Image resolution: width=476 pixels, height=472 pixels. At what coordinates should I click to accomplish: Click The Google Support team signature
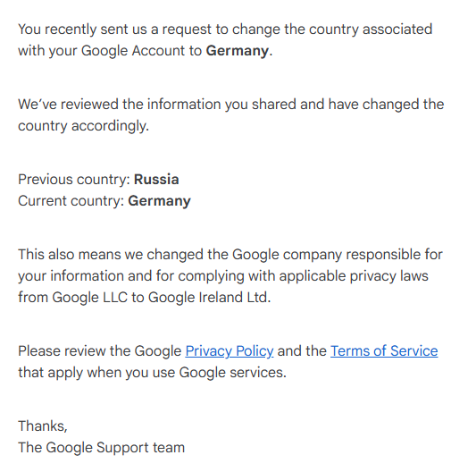tap(102, 448)
